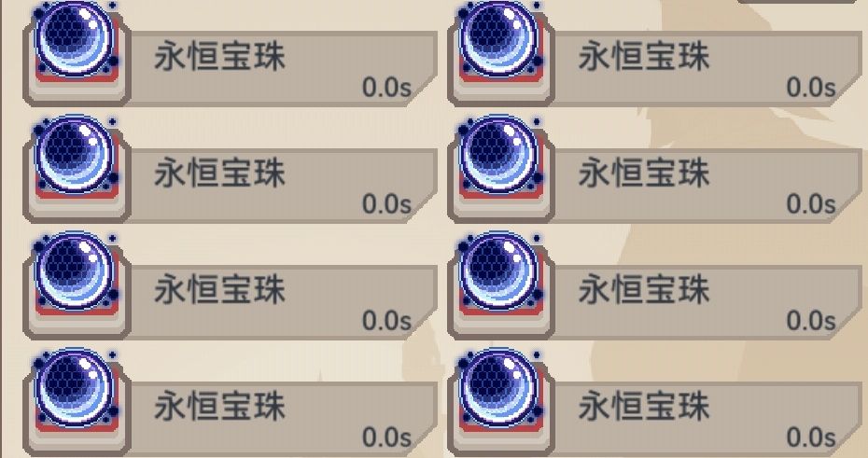868x458 pixels.
Task: Tap the orb icon in third row, left column
Action: pos(76,272)
